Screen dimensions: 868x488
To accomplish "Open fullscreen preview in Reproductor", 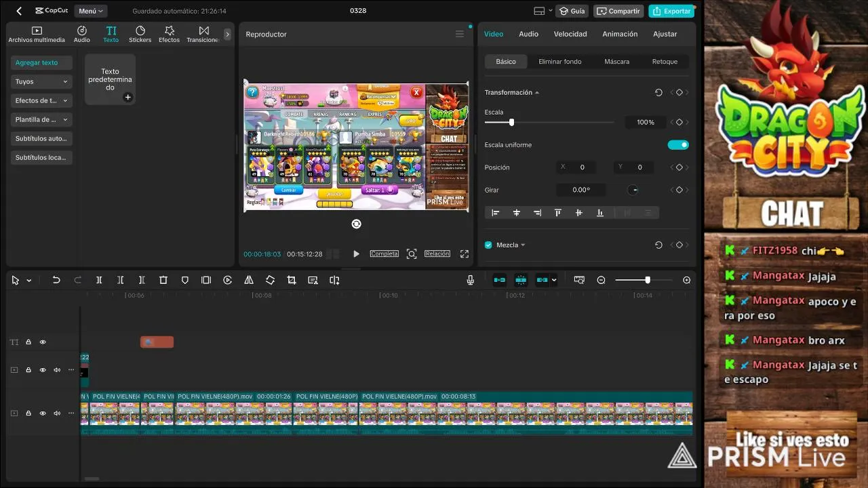I will click(x=465, y=254).
